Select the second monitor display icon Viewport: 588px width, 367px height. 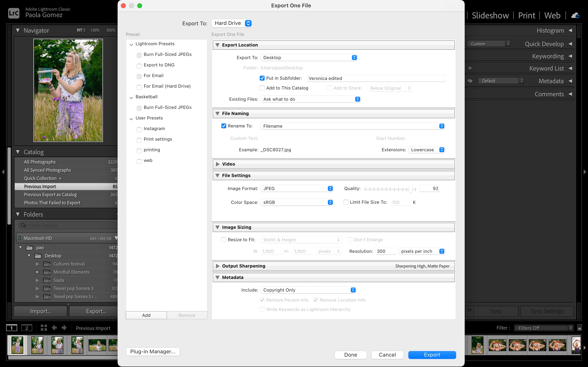(27, 328)
